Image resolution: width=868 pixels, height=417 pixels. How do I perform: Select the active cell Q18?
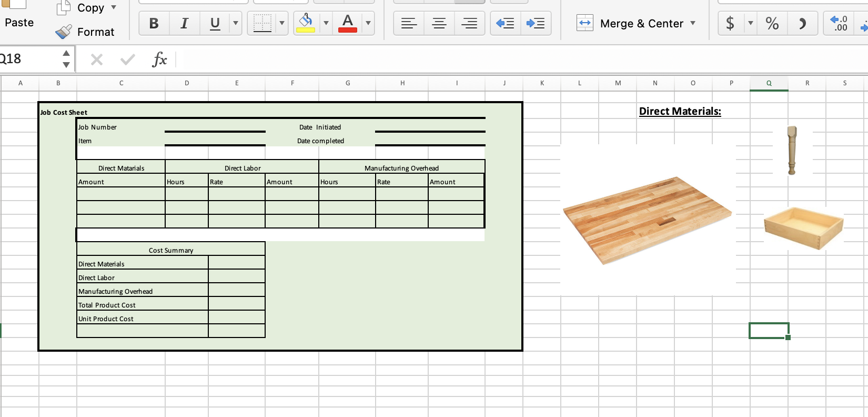point(769,331)
